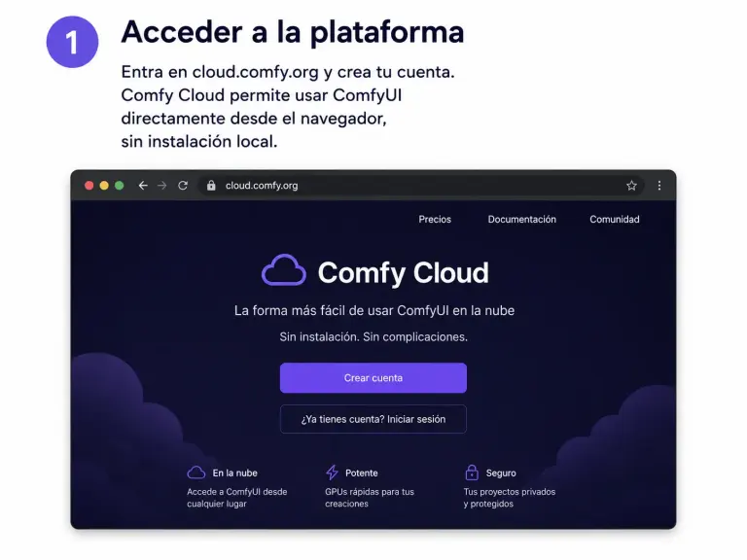Click the browser forward arrow
The image size is (747, 560).
pyautogui.click(x=162, y=186)
